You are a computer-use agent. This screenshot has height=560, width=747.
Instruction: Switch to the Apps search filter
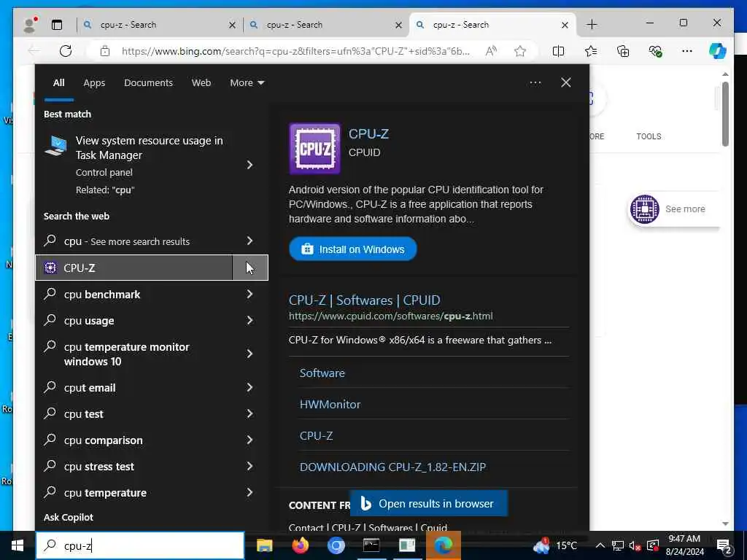[94, 83]
